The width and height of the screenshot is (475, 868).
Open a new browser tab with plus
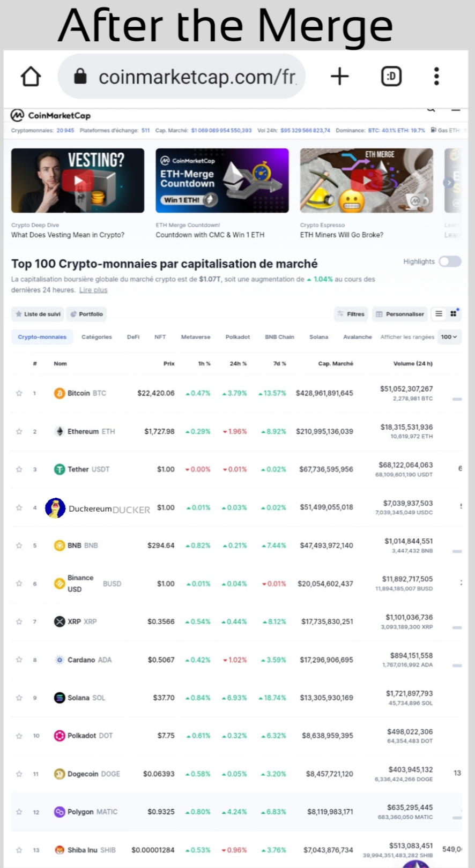click(339, 77)
